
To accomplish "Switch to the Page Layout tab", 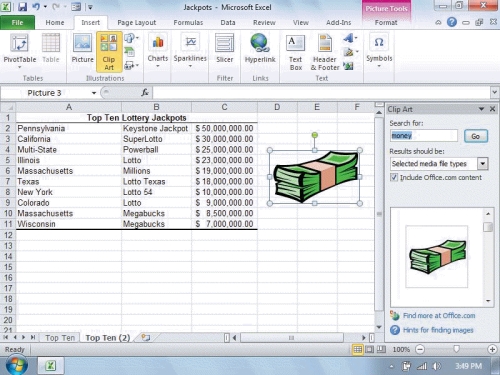I will (137, 22).
